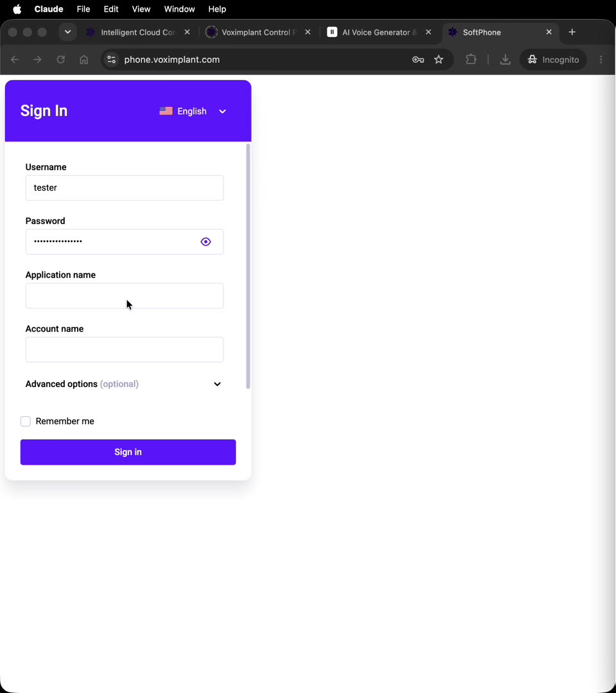Click the Account name field
The height and width of the screenshot is (693, 616).
(x=124, y=350)
